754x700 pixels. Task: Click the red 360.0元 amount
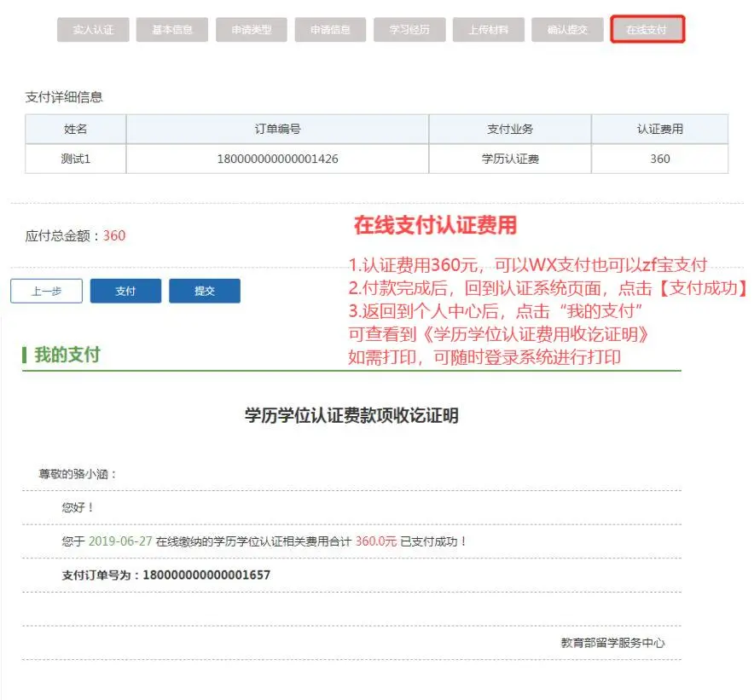click(x=376, y=541)
